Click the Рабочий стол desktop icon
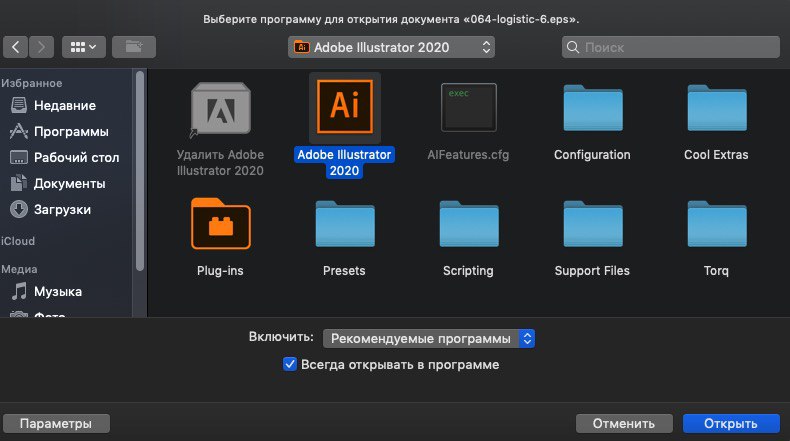The width and height of the screenshot is (790, 441). [19, 158]
